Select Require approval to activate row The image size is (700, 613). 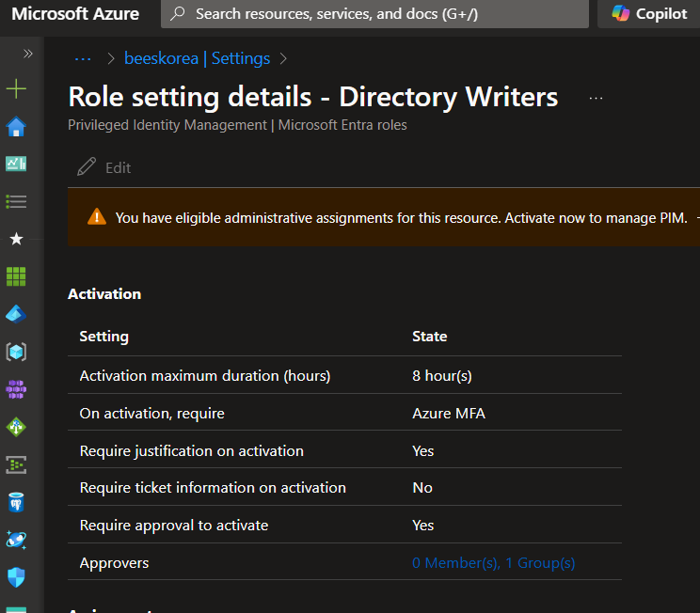344,525
